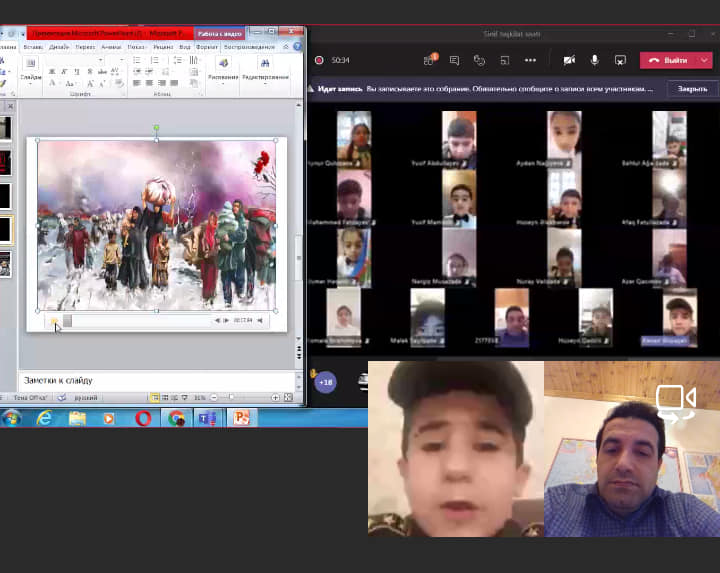
Task: Open Teams more actions ellipsis
Action: [x=530, y=60]
